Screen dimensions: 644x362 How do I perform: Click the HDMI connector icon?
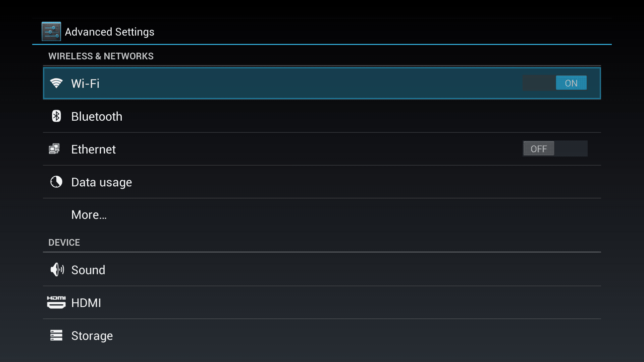56,302
